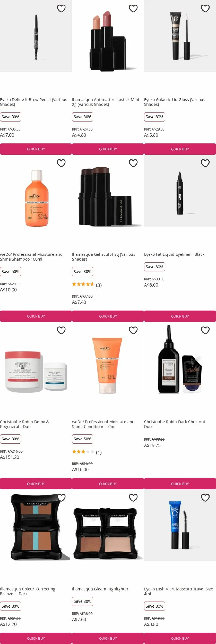216x644 pixels.
Task: Open Christophe Robin Dark Chestnut Duo product link
Action: point(175,424)
